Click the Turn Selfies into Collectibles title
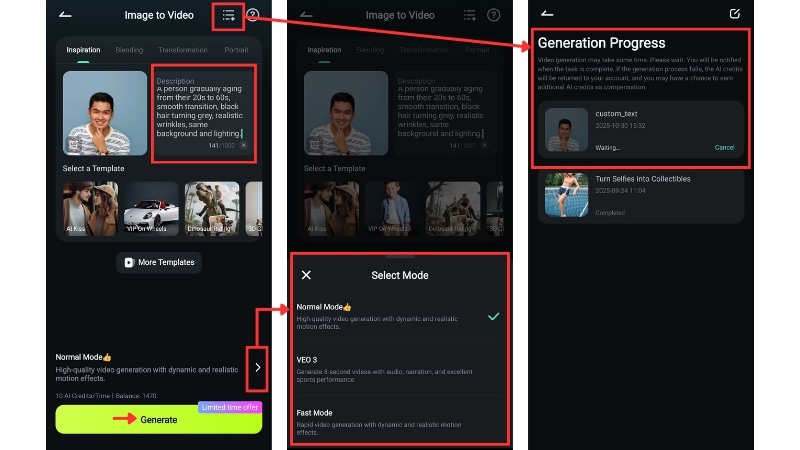The width and height of the screenshot is (800, 450). coord(643,179)
